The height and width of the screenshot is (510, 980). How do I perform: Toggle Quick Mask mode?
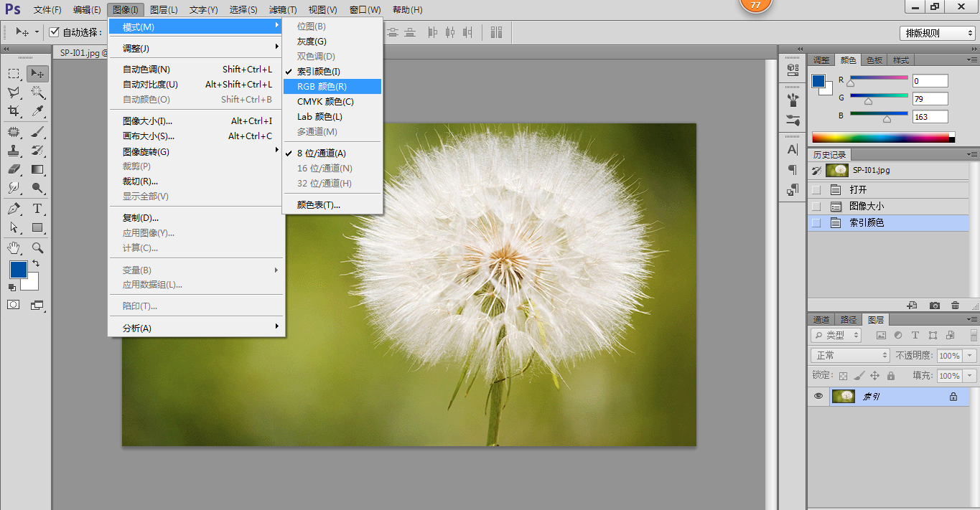tap(14, 305)
